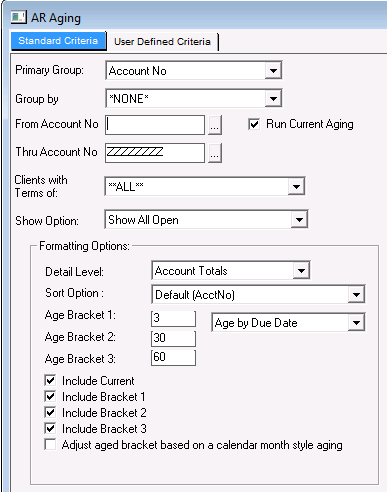The width and height of the screenshot is (387, 492).
Task: Select the Standard Criteria tab
Action: 58,41
